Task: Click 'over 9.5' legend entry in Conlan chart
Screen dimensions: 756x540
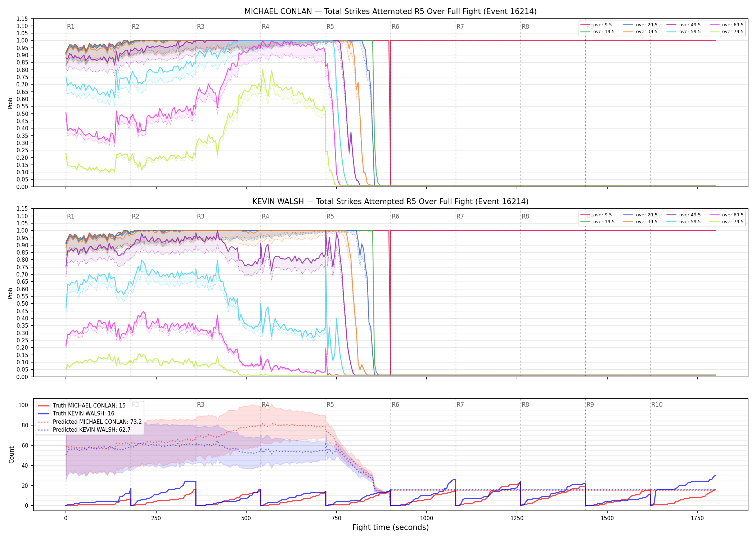Action: point(596,25)
